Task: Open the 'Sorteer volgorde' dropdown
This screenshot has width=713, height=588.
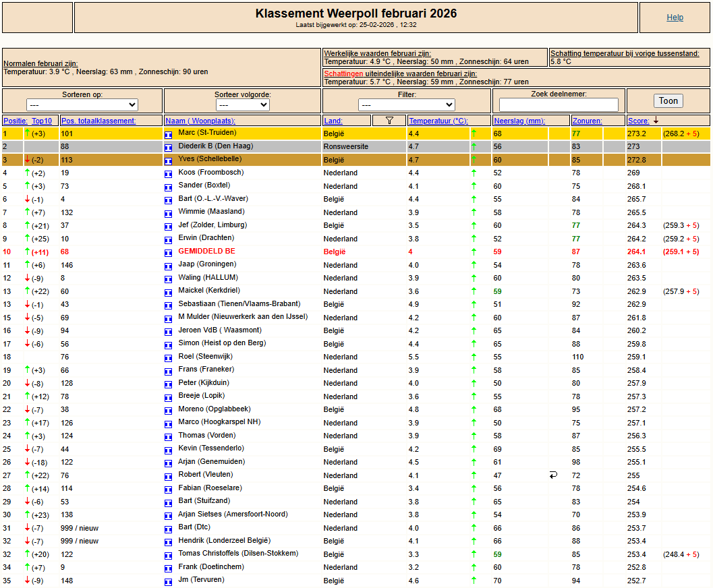Action: point(242,105)
